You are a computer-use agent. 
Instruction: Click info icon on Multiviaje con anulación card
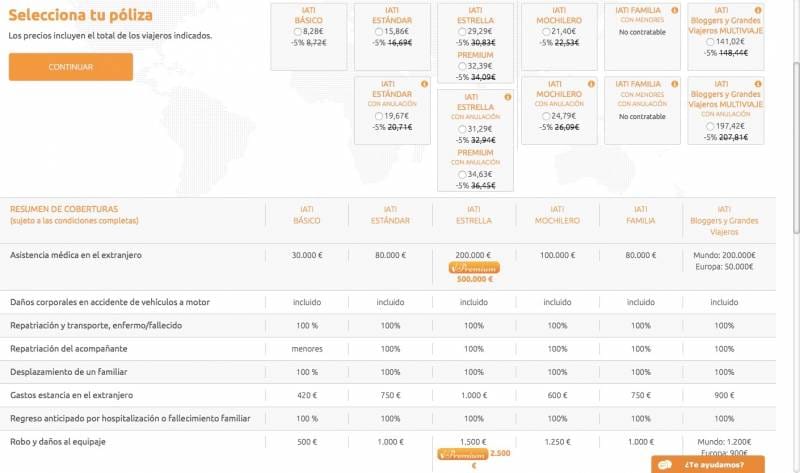click(758, 84)
